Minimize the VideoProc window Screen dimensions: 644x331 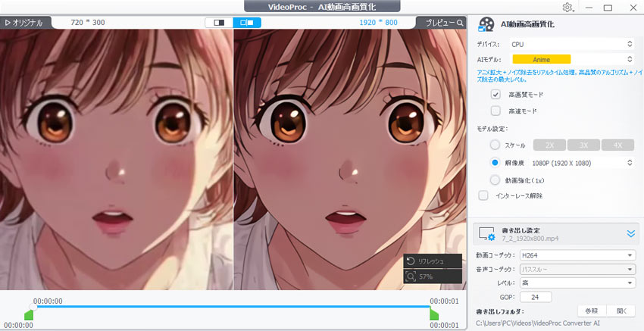point(589,8)
